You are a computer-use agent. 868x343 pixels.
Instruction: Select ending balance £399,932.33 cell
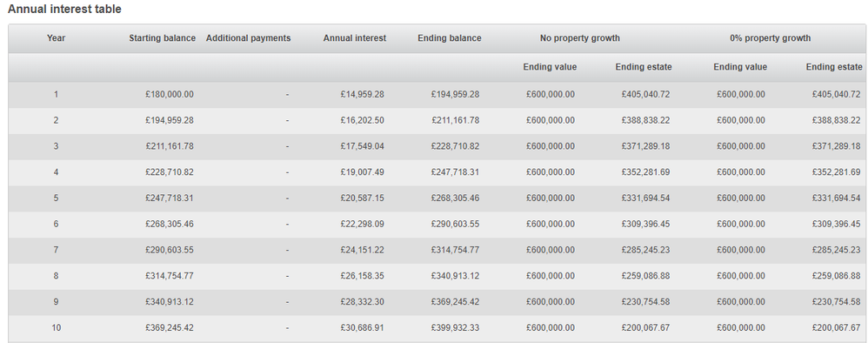click(x=455, y=327)
